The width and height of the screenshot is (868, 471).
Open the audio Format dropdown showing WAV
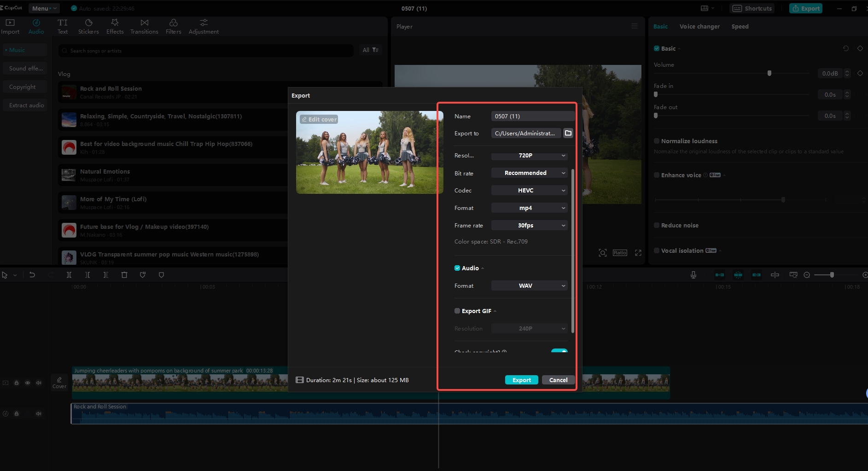pos(530,286)
